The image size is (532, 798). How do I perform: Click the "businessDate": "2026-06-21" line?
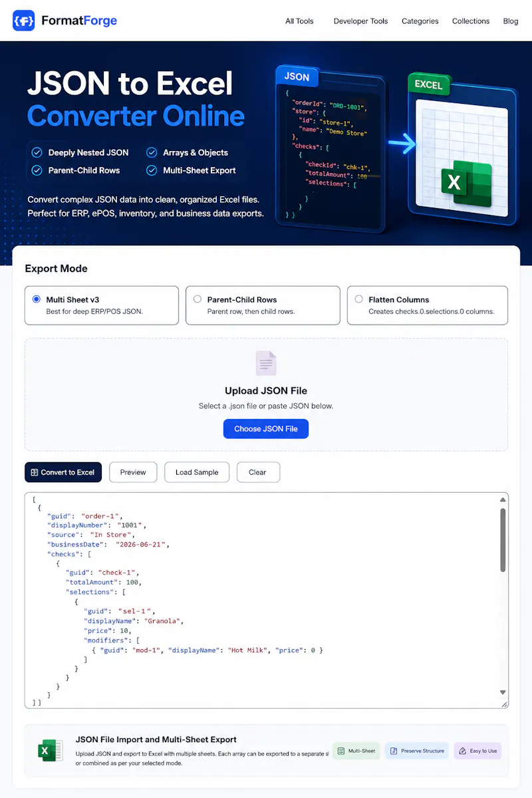click(x=108, y=544)
